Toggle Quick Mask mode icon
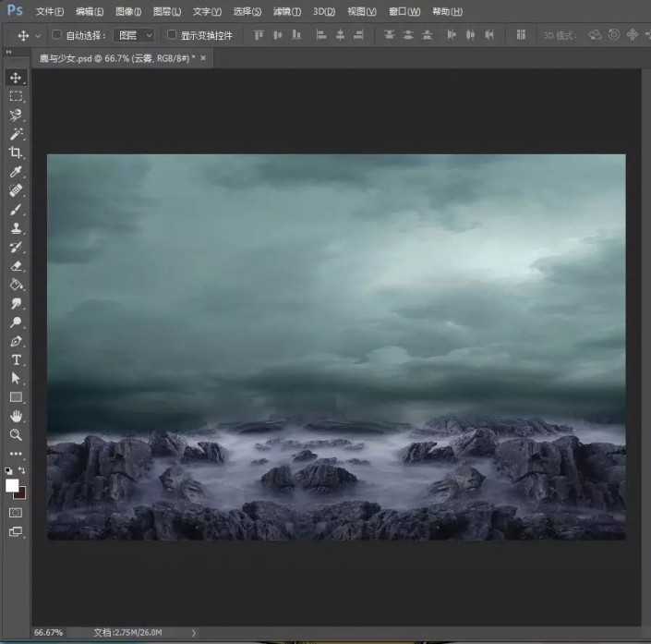The image size is (651, 644). [16, 512]
